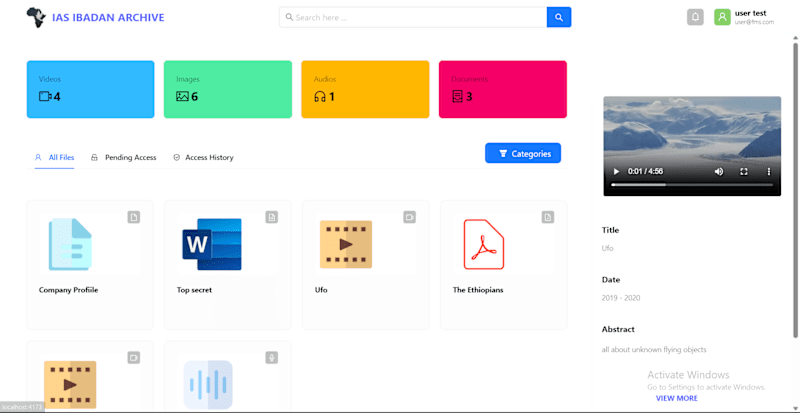
Task: Click the shield icon beside Access History
Action: 177,158
